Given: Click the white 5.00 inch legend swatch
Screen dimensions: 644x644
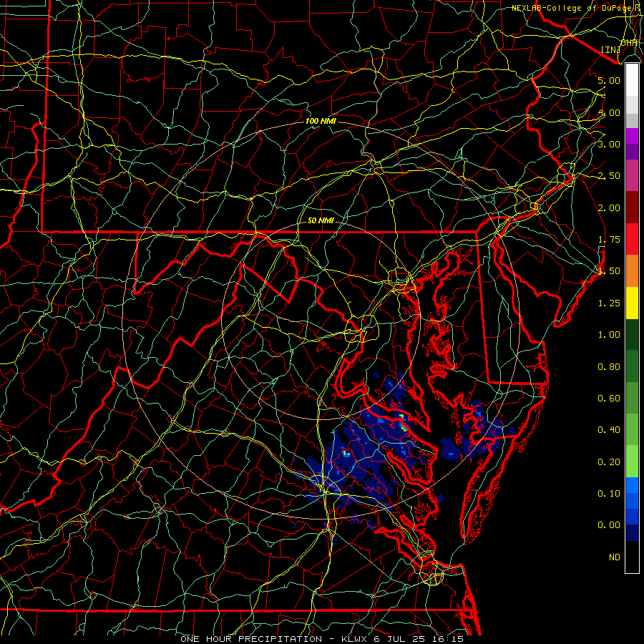Looking at the screenshot, I should pyautogui.click(x=632, y=80).
